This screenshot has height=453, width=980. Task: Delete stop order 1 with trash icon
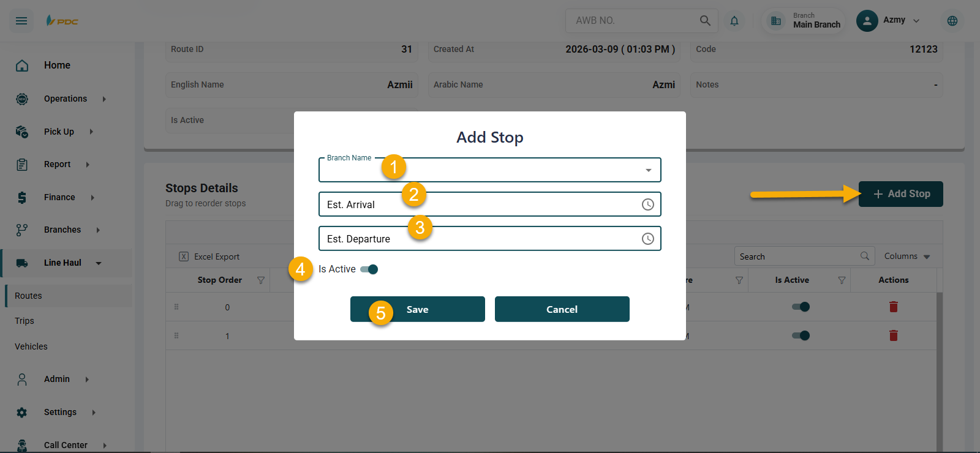click(894, 335)
